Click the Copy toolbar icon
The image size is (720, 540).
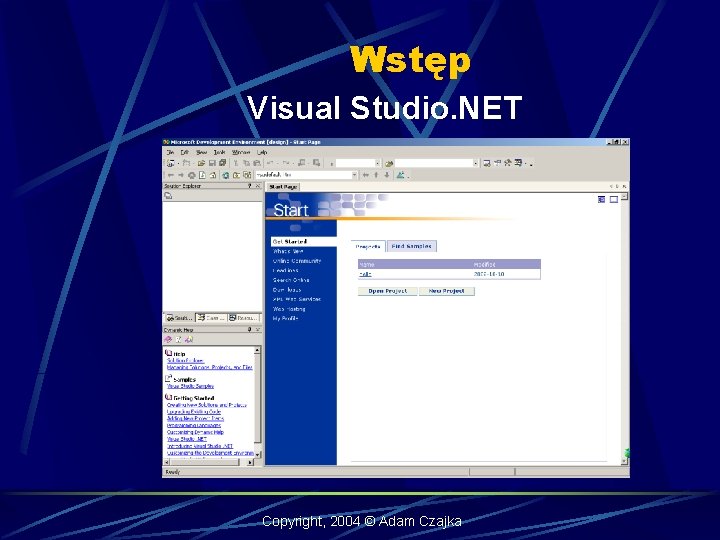(x=246, y=163)
